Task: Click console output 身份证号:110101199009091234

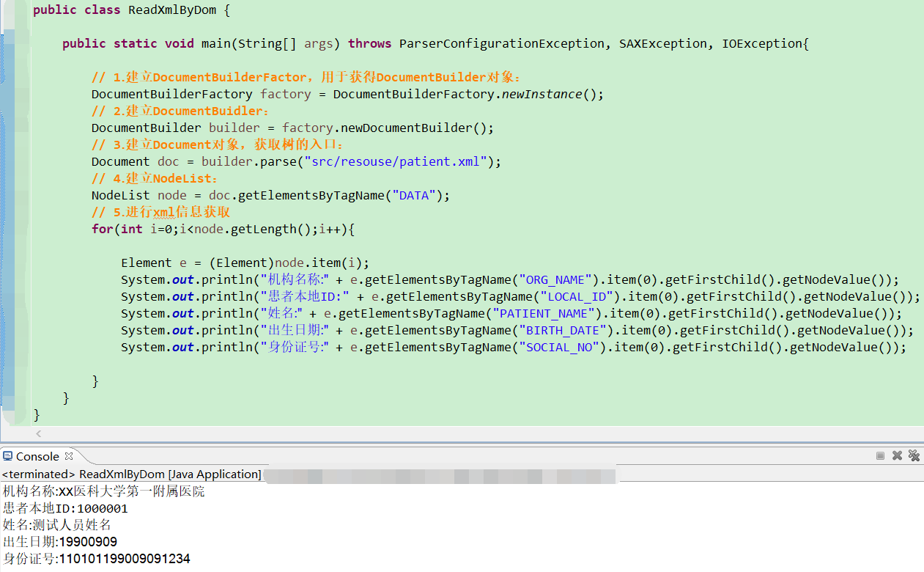Action: [x=96, y=559]
